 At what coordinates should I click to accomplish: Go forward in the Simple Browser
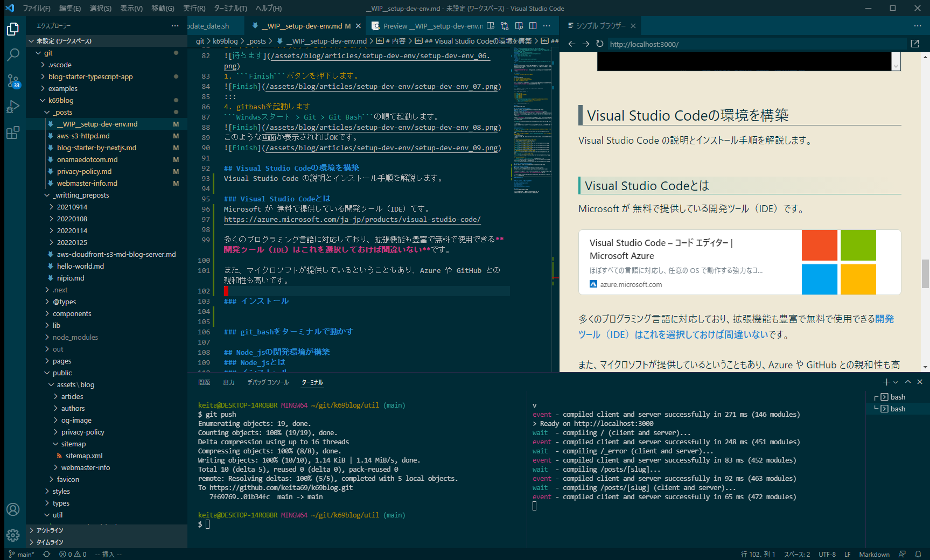point(586,44)
